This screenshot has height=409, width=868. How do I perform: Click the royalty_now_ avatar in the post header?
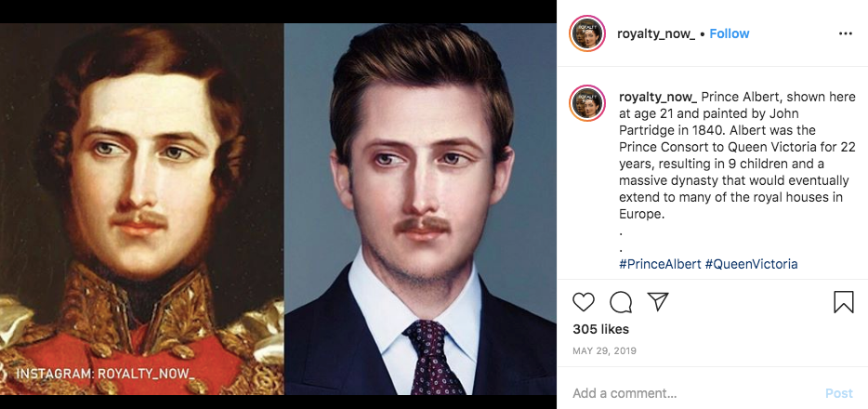587,33
